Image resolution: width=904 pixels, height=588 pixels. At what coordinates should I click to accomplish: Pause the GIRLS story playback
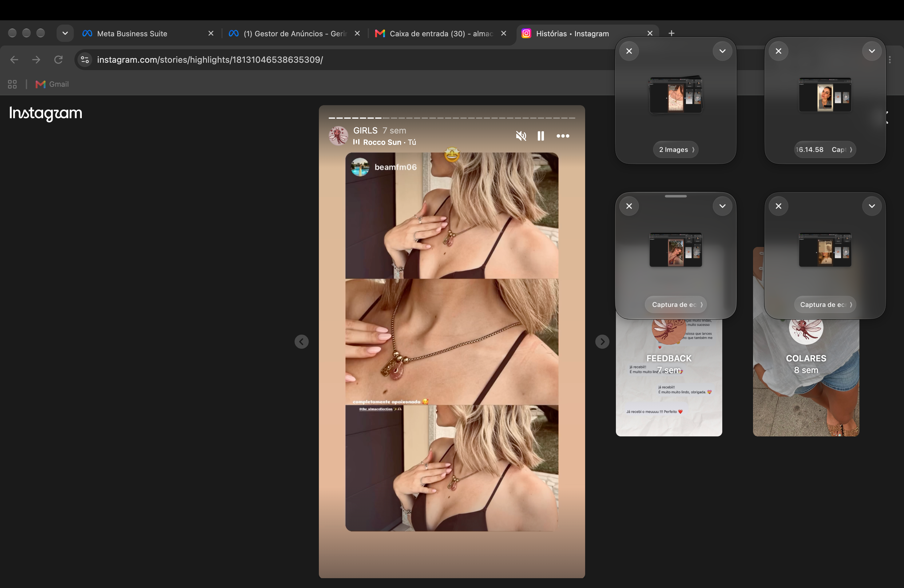click(x=541, y=136)
